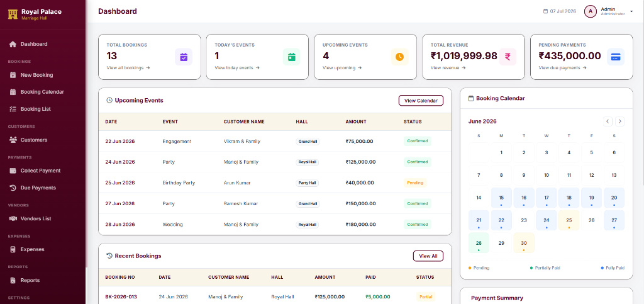Screen dimensions: 644x304
Task: Click the Booking Calendar panel title icon
Action: [x=471, y=99]
